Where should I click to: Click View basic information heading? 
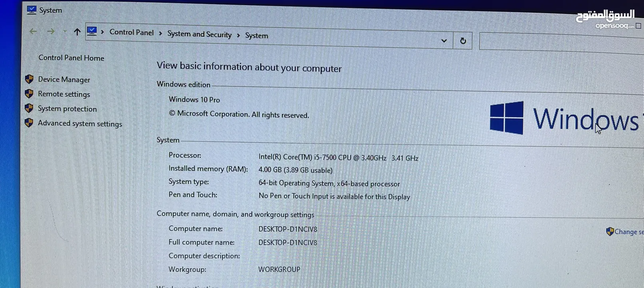point(249,67)
